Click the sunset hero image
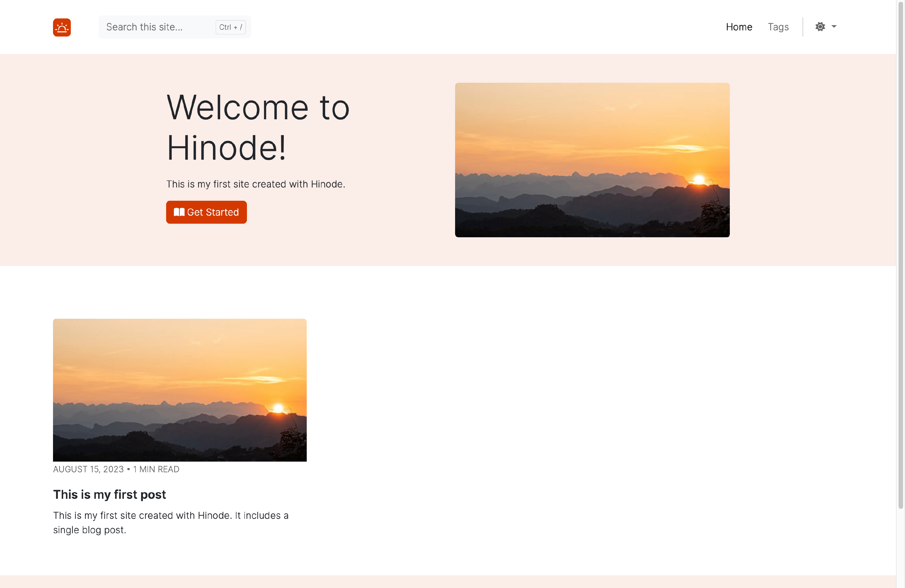Screen dimensions: 905x588 [x=592, y=160]
